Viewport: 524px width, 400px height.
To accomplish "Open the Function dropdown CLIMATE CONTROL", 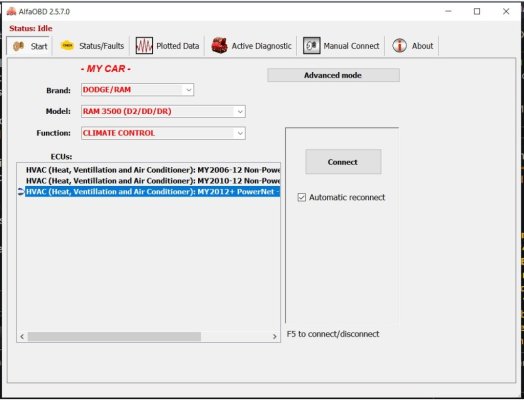I will click(163, 133).
